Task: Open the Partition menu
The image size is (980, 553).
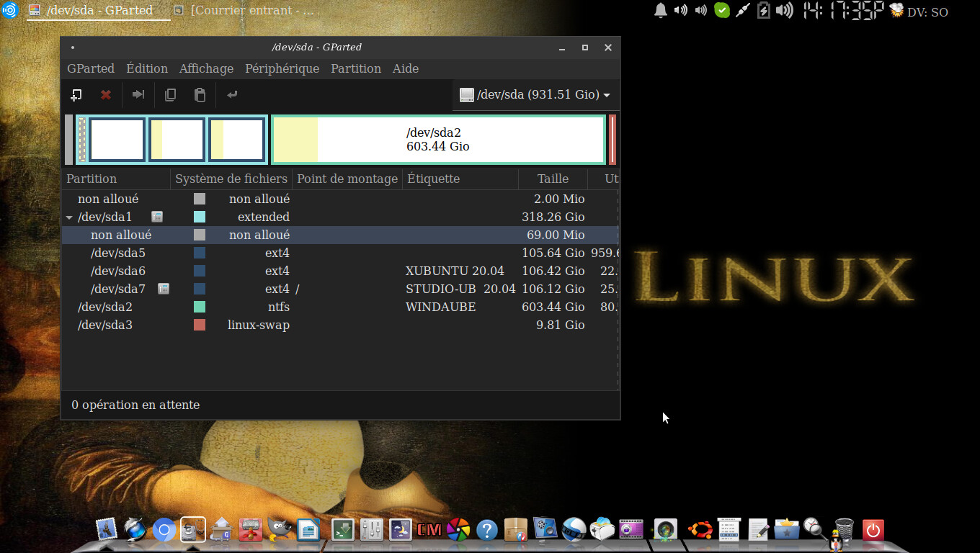Action: (x=356, y=68)
